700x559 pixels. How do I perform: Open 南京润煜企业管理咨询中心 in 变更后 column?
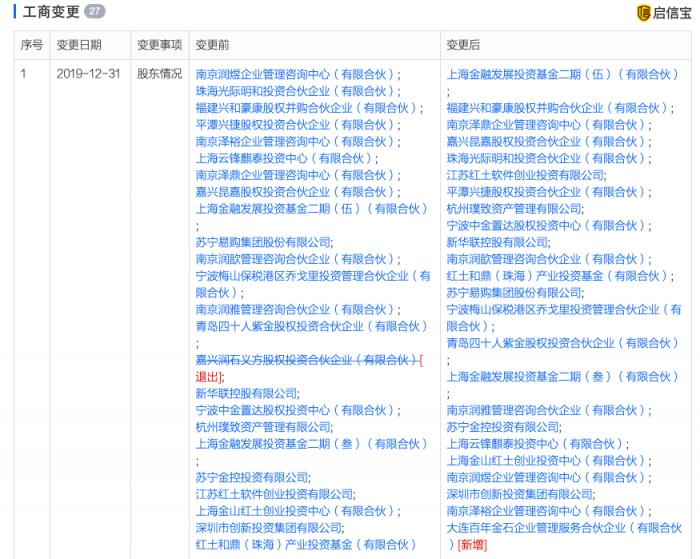(x=546, y=478)
